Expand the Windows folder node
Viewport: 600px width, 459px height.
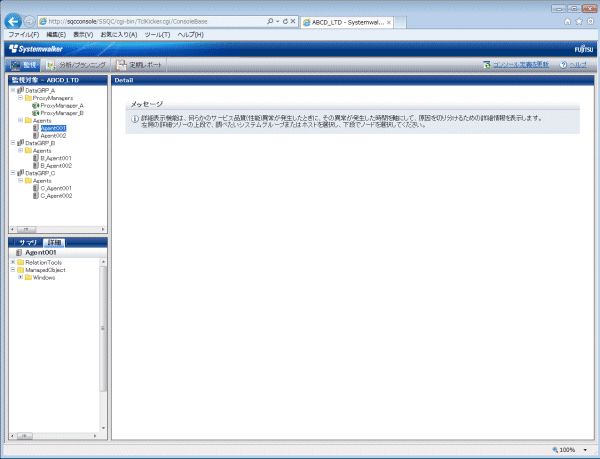tap(20, 278)
